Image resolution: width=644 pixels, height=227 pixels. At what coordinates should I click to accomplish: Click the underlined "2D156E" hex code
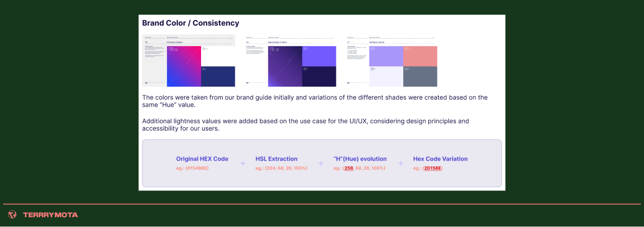[x=433, y=168]
